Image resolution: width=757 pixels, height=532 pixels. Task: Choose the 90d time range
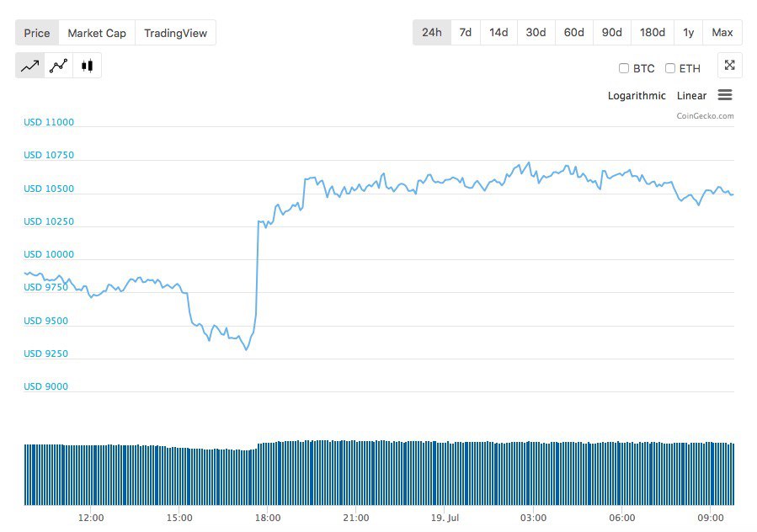[x=611, y=32]
